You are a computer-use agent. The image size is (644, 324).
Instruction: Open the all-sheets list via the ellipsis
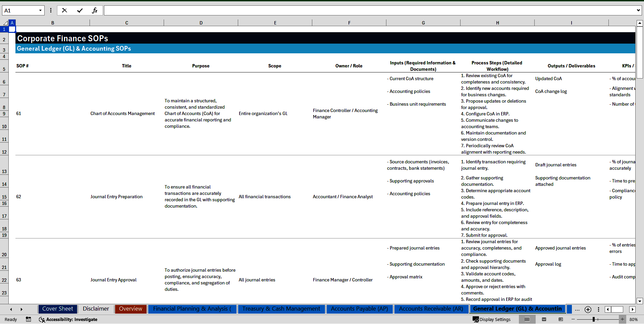click(577, 310)
